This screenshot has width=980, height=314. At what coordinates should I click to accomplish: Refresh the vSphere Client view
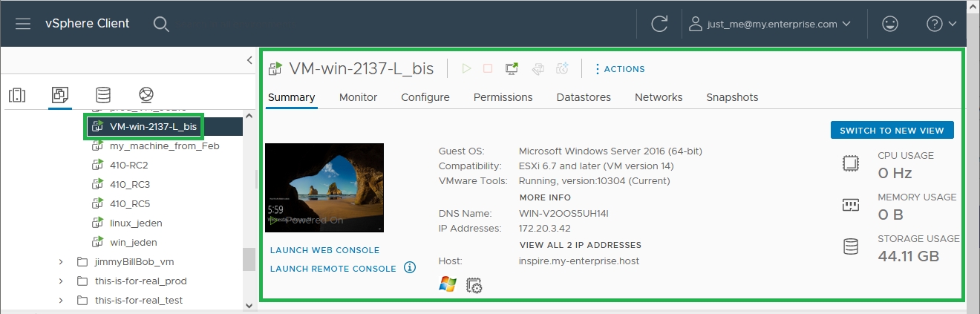(x=659, y=24)
